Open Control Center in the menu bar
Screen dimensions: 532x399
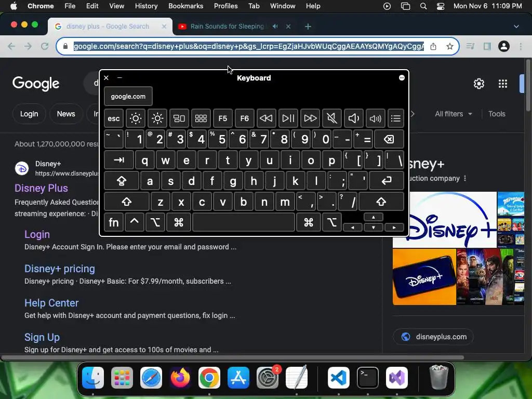[x=440, y=6]
